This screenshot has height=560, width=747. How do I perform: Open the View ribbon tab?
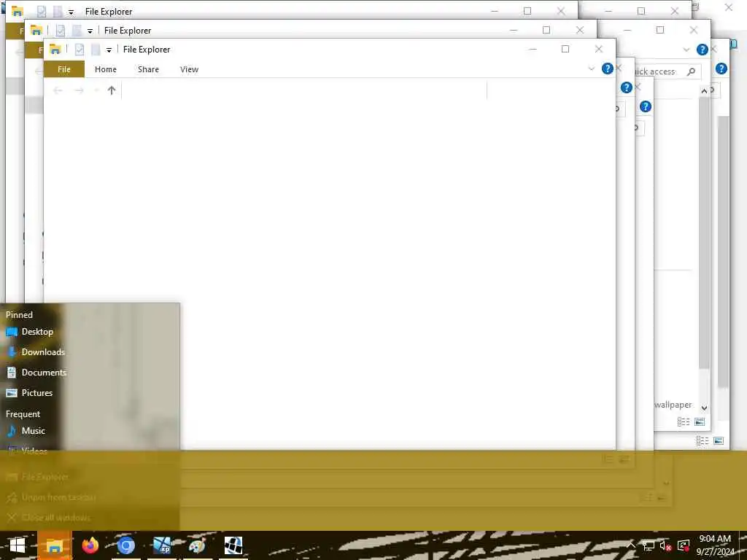(189, 69)
